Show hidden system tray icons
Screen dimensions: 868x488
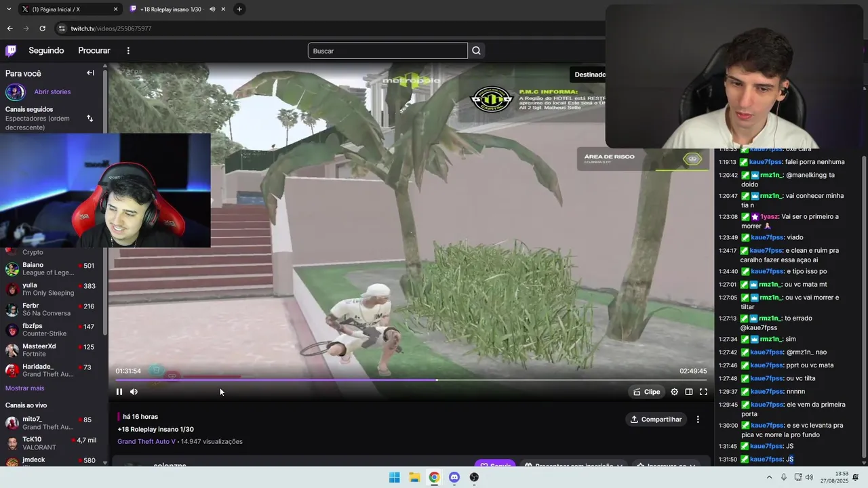click(x=769, y=477)
